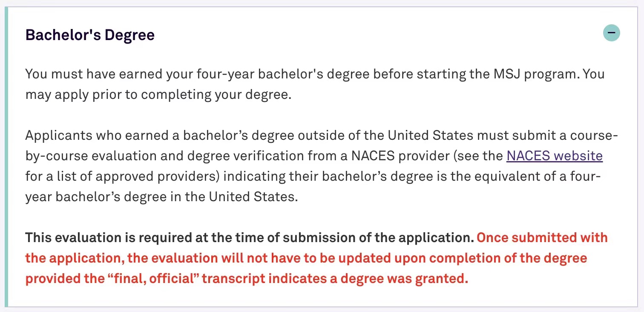Open the NACES website link
Image resolution: width=644 pixels, height=312 pixels.
pyautogui.click(x=554, y=156)
